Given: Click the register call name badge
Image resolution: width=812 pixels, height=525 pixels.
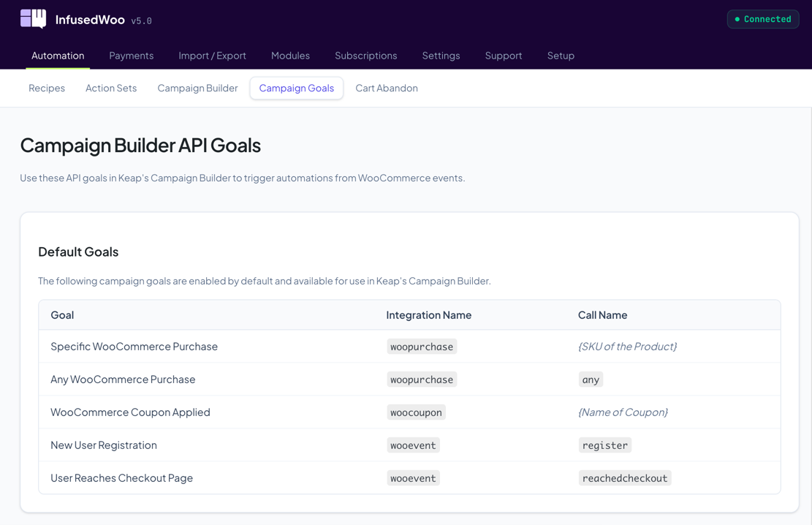Looking at the screenshot, I should [605, 445].
